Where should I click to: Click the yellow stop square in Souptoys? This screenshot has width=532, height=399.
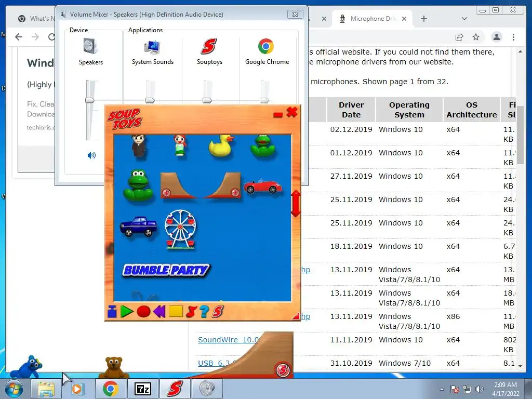coord(176,311)
